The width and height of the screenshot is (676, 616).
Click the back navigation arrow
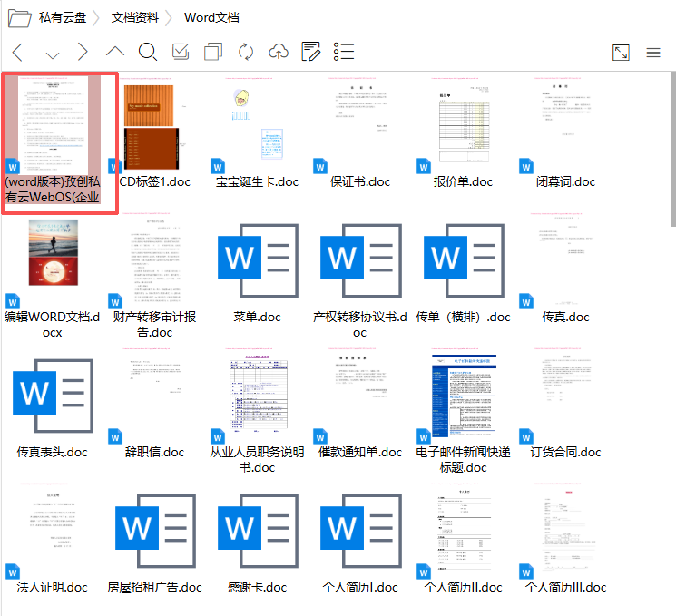[18, 52]
